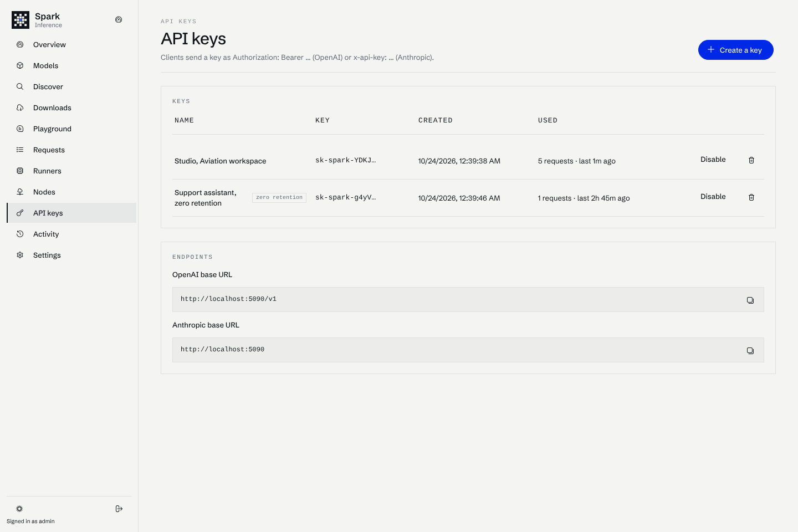The image size is (798, 532).
Task: Select API keys in the sidebar
Action: click(71, 213)
